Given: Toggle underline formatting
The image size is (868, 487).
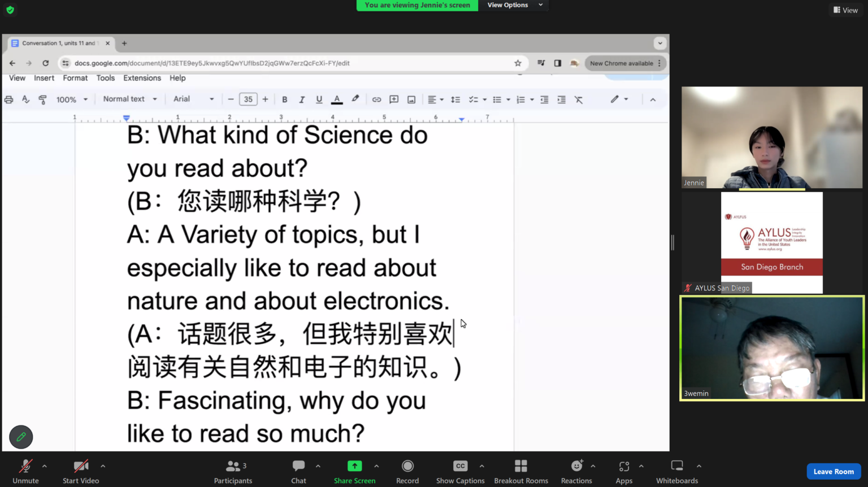Looking at the screenshot, I should [x=319, y=99].
